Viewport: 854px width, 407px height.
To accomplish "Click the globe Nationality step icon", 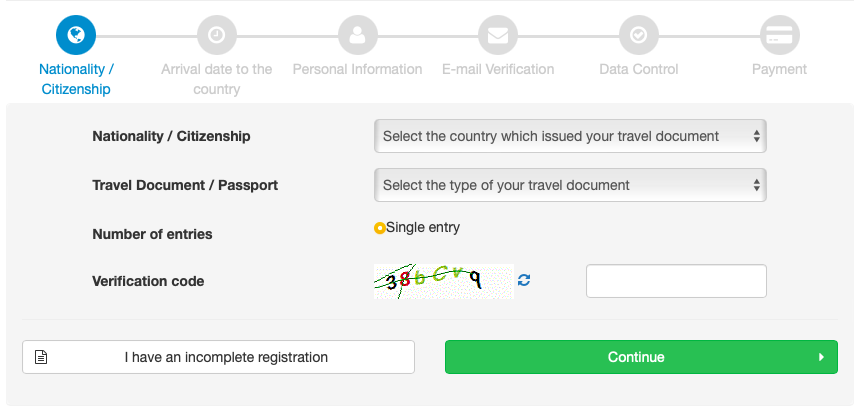I will pos(76,35).
